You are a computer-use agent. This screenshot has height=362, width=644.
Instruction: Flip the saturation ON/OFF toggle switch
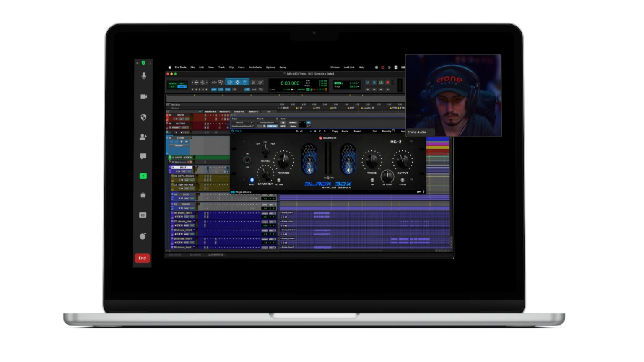point(247,160)
